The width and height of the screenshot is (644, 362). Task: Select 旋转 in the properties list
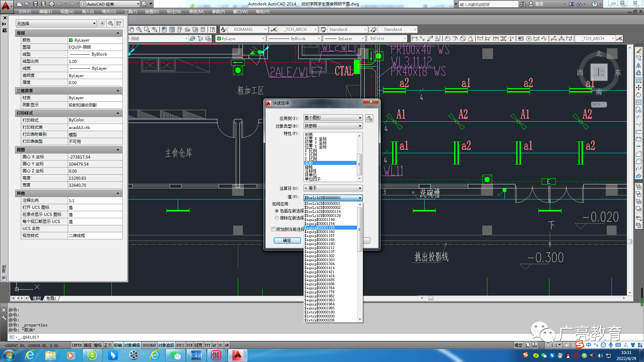click(x=309, y=167)
